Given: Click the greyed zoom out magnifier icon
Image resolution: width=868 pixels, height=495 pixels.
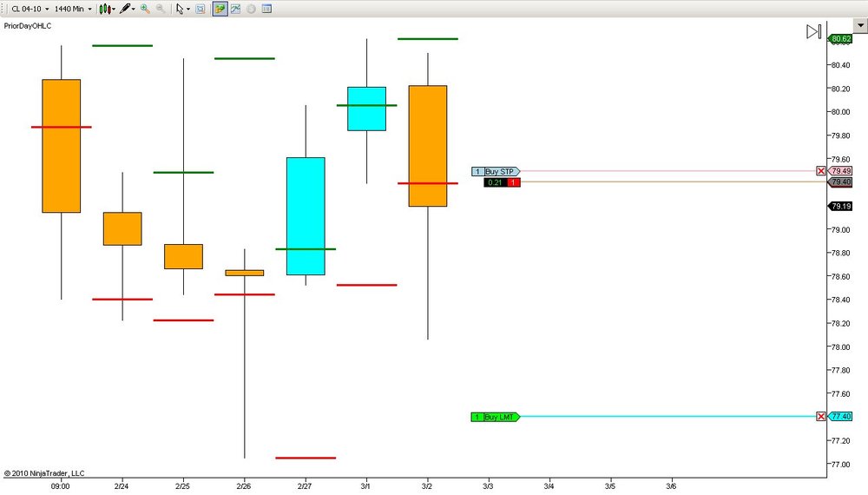Looking at the screenshot, I should 161,9.
